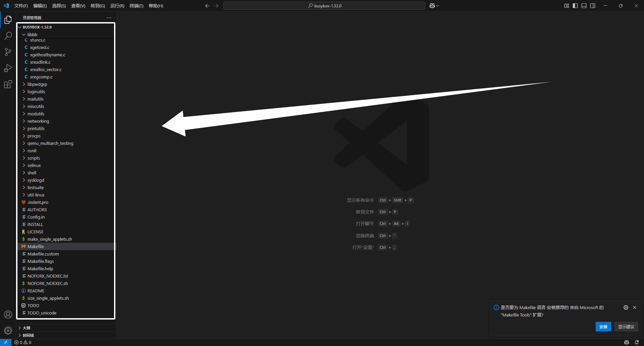Open the Explorer view in the activity bar

[x=8, y=20]
